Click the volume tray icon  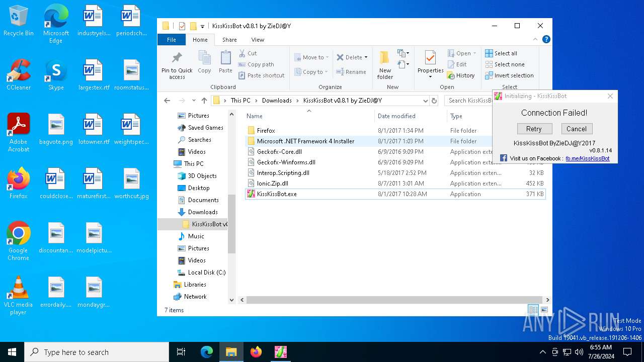click(579, 352)
